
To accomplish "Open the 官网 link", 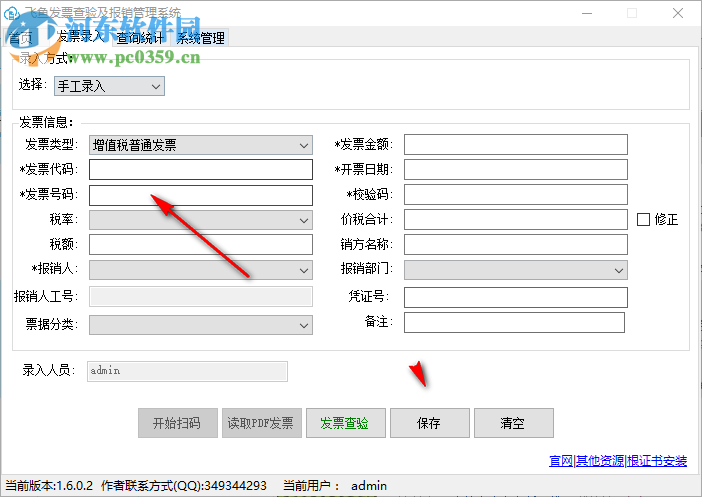I will click(x=561, y=460).
